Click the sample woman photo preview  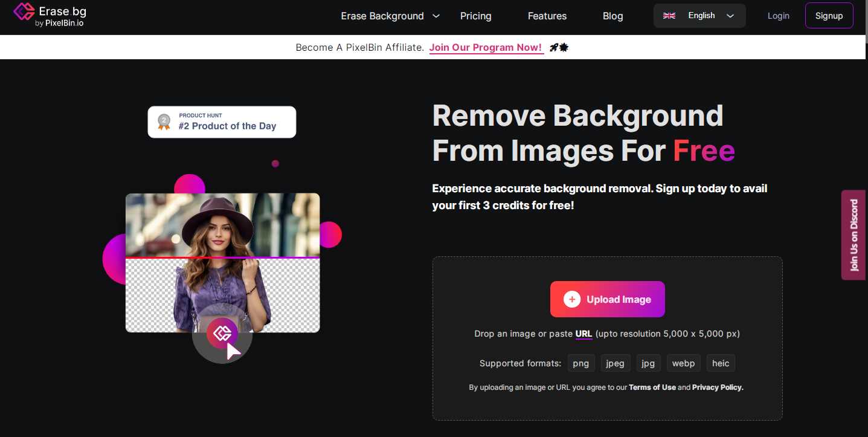222,262
